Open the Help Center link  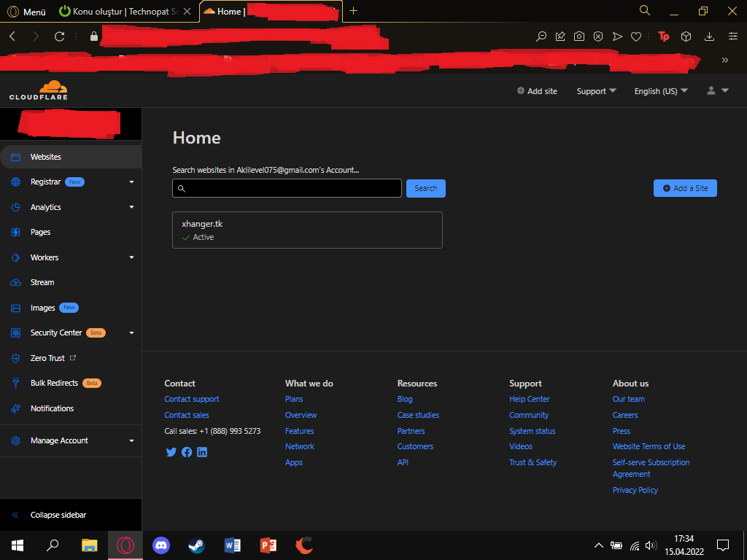coord(530,399)
